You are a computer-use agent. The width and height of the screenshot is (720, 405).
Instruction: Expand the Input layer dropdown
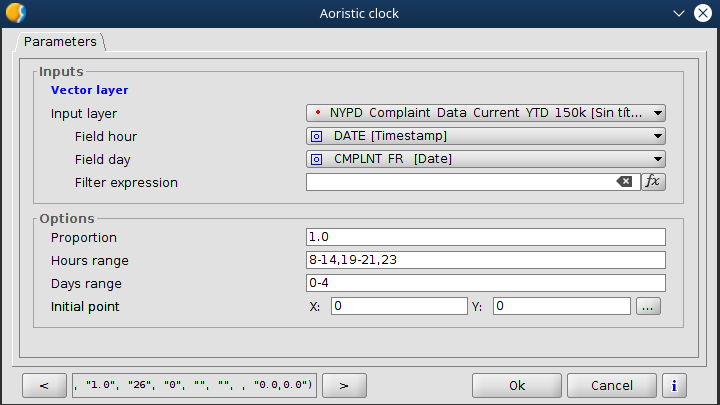pos(486,113)
